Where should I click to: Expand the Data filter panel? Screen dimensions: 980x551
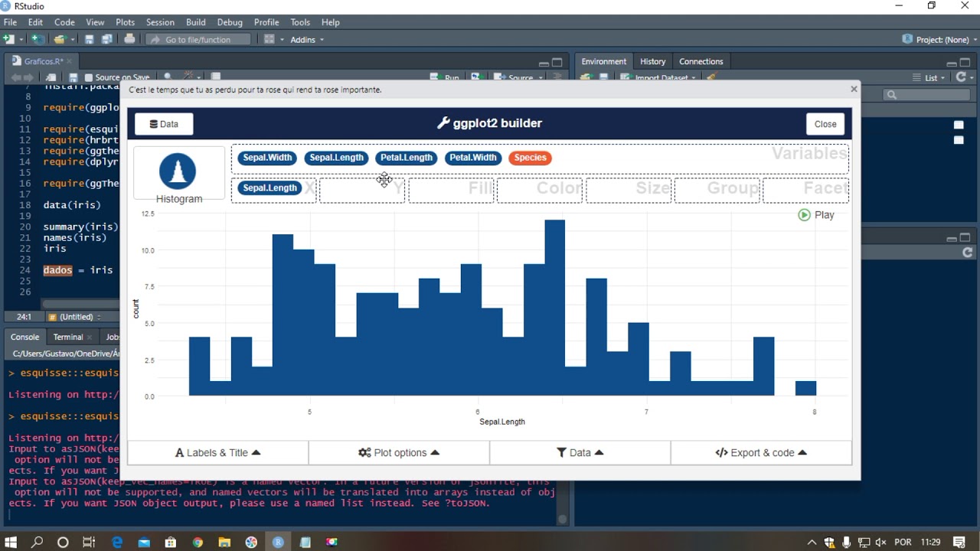580,452
